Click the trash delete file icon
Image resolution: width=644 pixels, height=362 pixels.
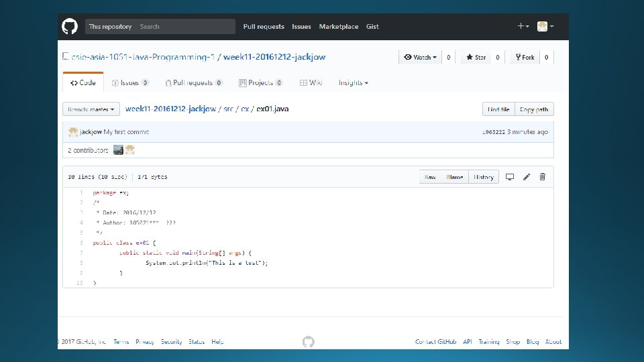[543, 177]
